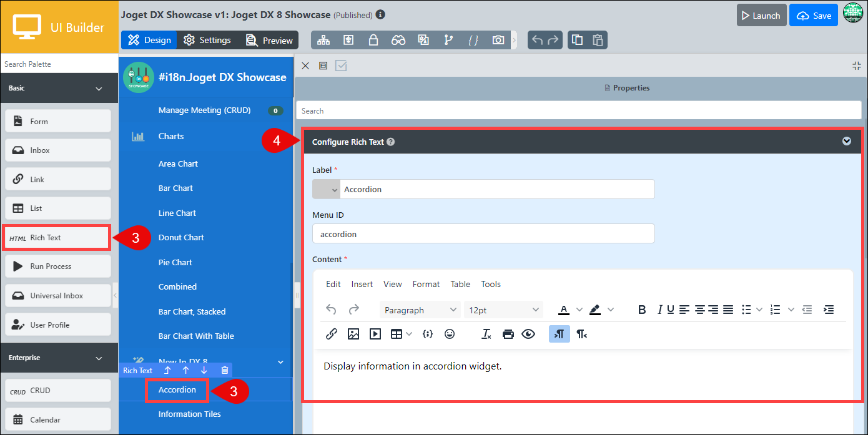Align content text to the right
868x435 pixels.
click(x=714, y=310)
